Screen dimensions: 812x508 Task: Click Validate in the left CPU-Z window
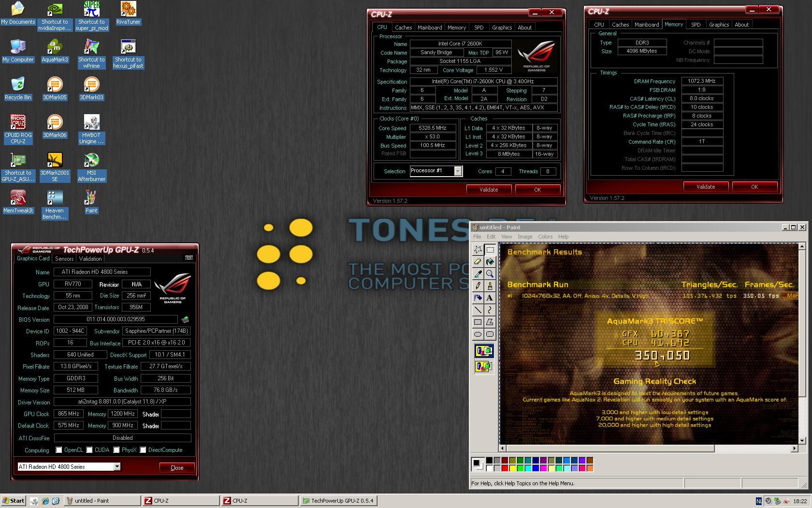(489, 190)
